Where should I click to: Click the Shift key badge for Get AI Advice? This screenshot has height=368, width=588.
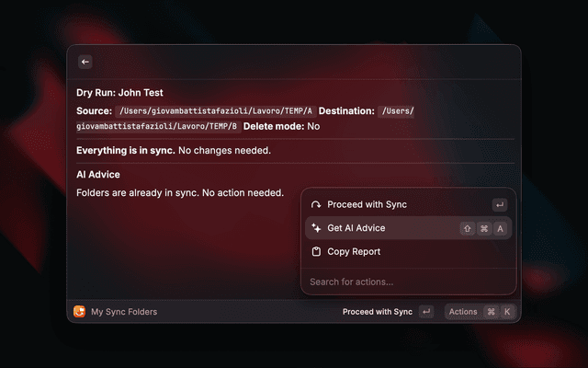pyautogui.click(x=467, y=228)
